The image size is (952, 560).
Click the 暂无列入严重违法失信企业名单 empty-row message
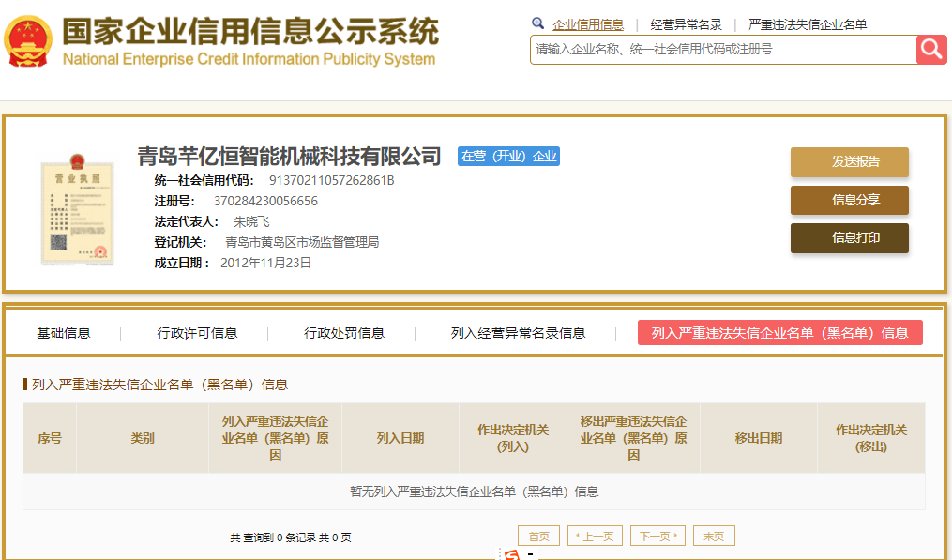[475, 492]
